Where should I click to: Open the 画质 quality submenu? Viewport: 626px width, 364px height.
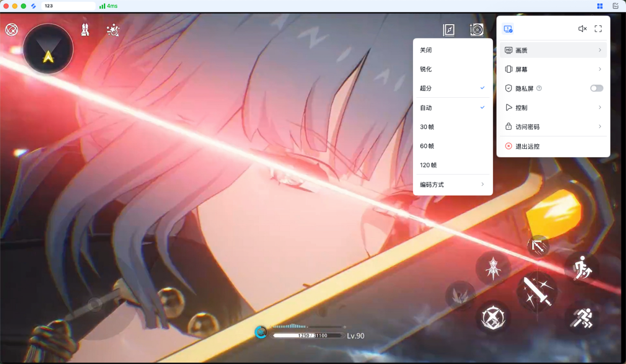click(553, 50)
